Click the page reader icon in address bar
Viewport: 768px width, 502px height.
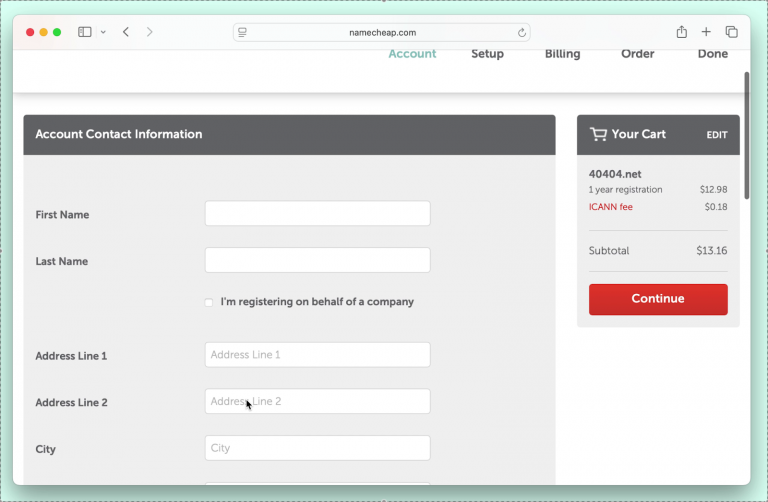tap(242, 32)
